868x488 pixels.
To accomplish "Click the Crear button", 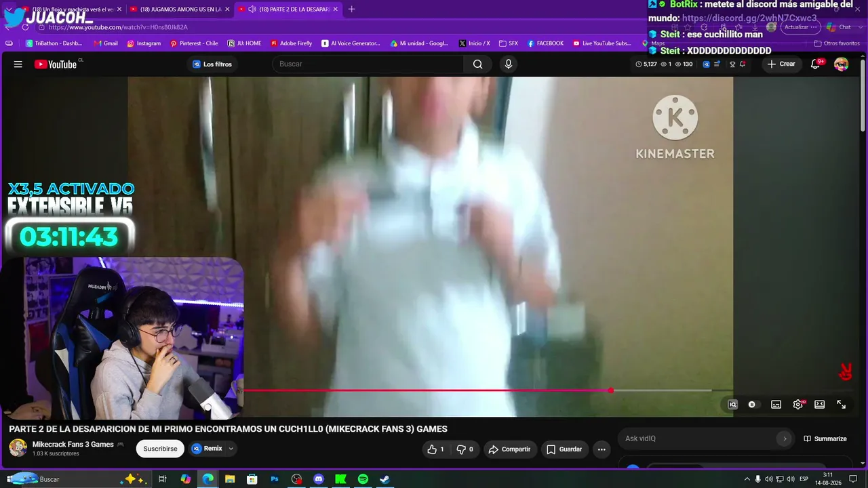I will (x=781, y=64).
